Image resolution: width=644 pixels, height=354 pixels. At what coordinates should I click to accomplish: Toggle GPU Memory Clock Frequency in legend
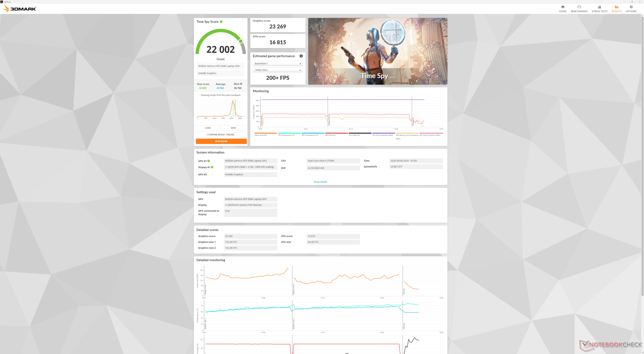[407, 136]
